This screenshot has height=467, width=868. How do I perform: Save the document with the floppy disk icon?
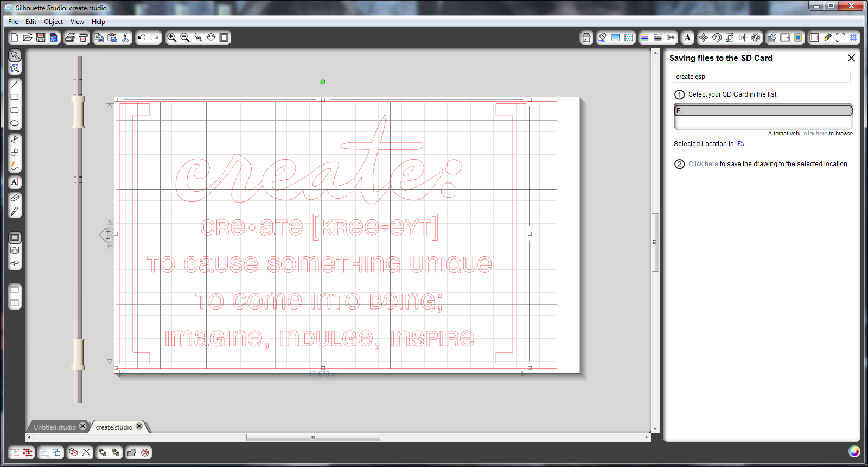[x=41, y=37]
